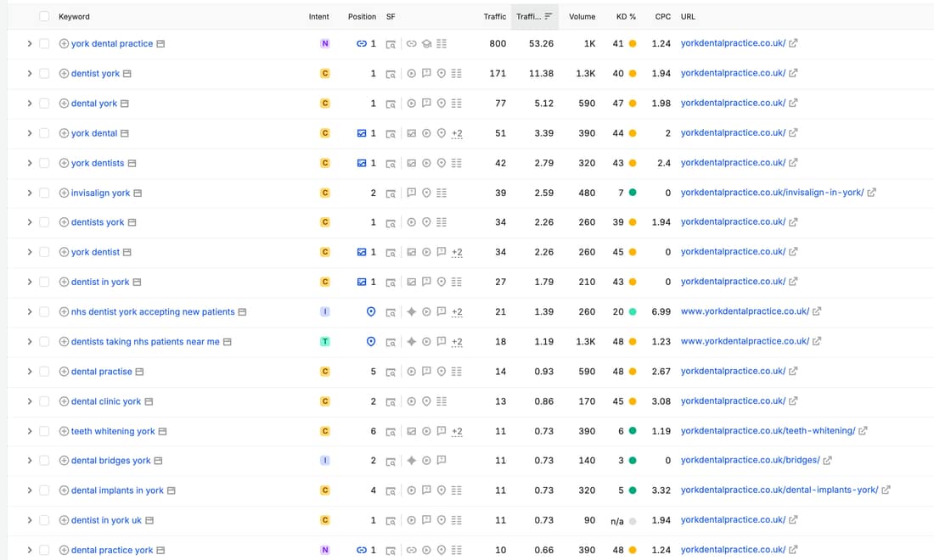Viewport: 934px width, 560px height.
Task: Sort the table by the Traffic % column header
Action: [x=534, y=17]
